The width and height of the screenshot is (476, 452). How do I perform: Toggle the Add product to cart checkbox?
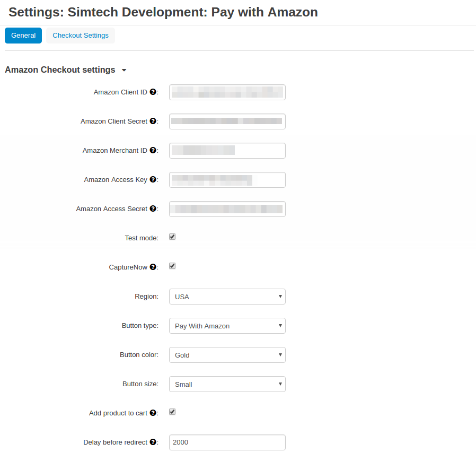(x=172, y=412)
